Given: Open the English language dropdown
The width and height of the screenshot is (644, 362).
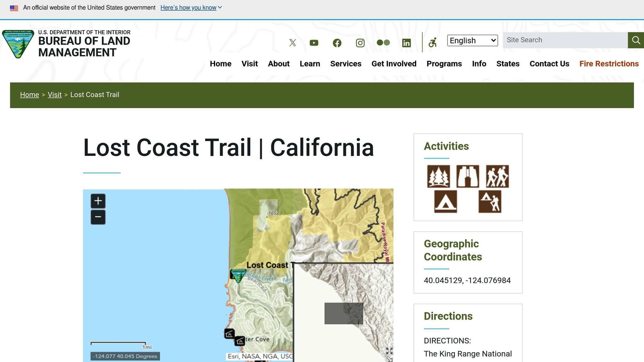Looking at the screenshot, I should [x=473, y=41].
